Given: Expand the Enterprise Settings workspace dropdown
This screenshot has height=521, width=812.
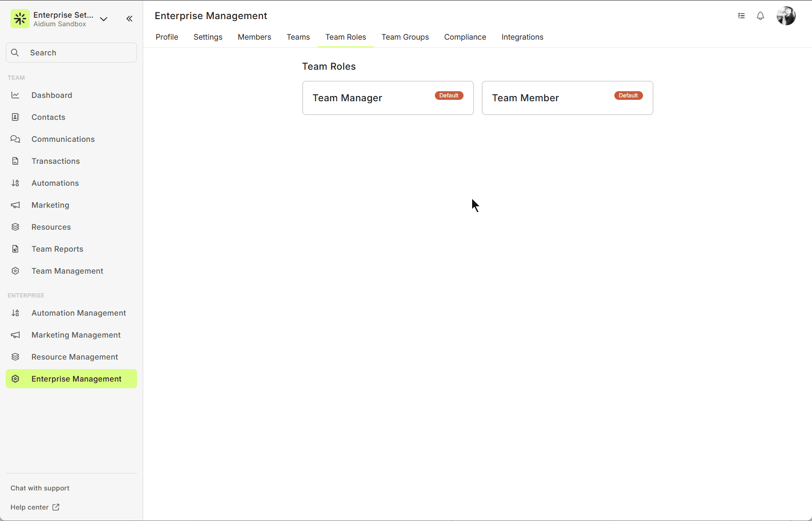Looking at the screenshot, I should tap(104, 19).
